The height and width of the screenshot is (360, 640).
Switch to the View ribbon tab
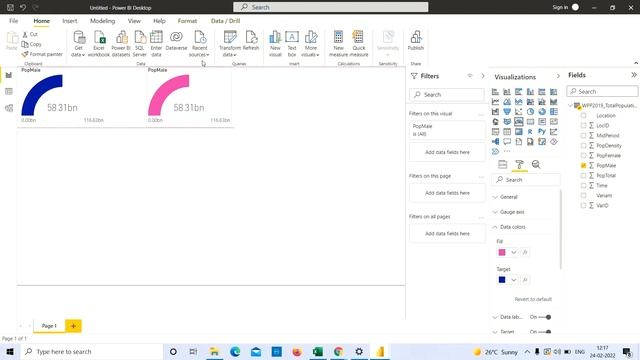(134, 21)
